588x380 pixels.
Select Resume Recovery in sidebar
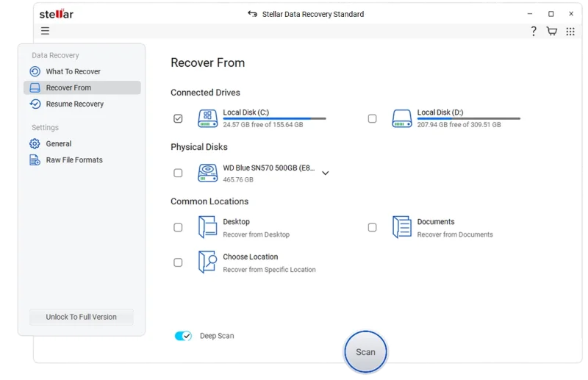click(x=74, y=104)
